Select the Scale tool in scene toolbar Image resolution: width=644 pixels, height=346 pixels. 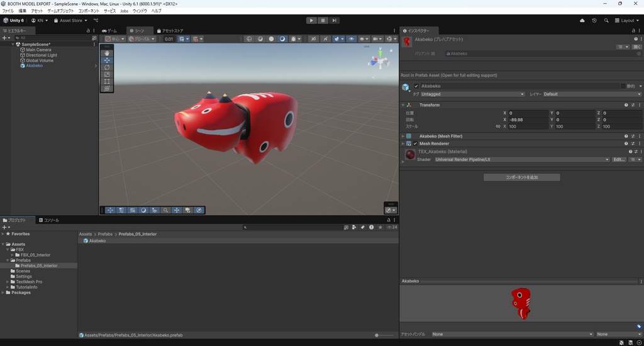[x=107, y=74]
